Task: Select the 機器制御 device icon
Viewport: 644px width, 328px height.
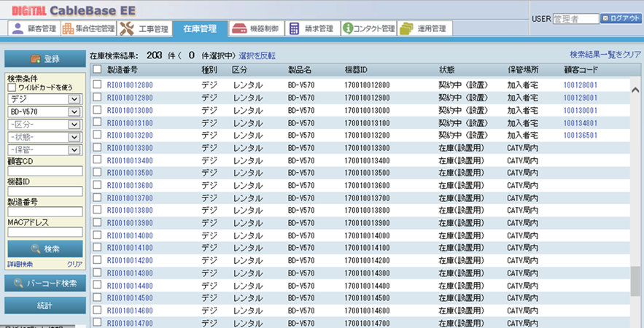Action: [238, 28]
